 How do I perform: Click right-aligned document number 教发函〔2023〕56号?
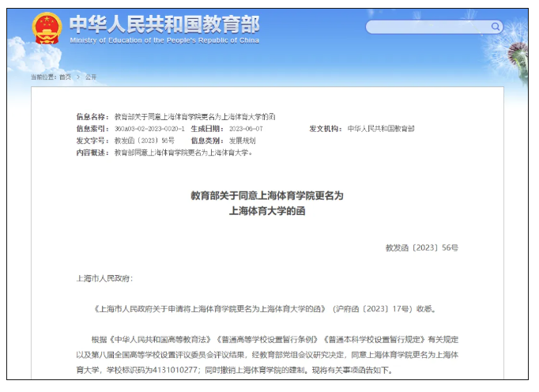pos(422,248)
